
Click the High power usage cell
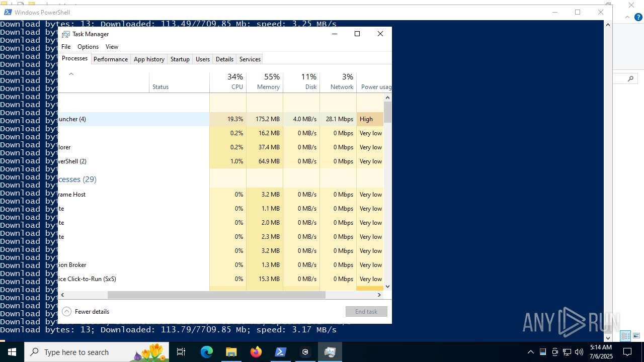(370, 119)
